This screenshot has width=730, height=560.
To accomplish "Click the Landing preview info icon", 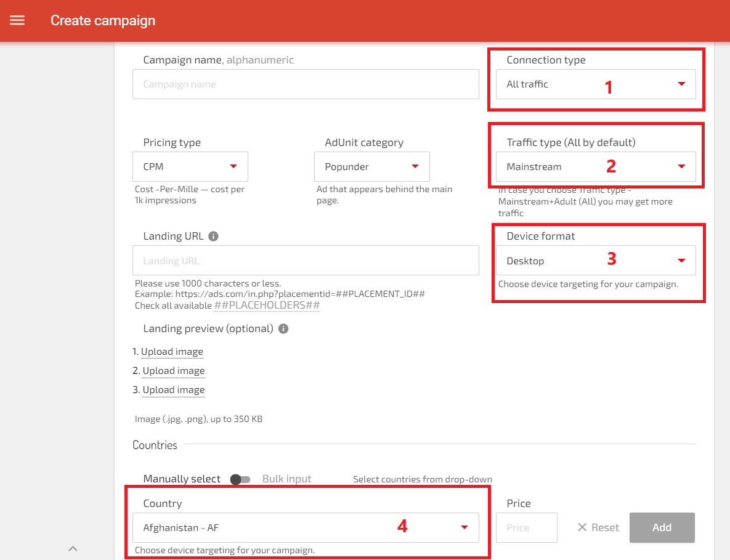I will pos(283,328).
